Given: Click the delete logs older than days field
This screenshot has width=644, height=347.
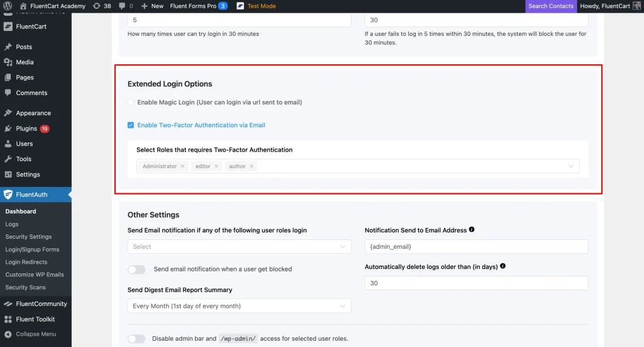Looking at the screenshot, I should click(x=477, y=283).
